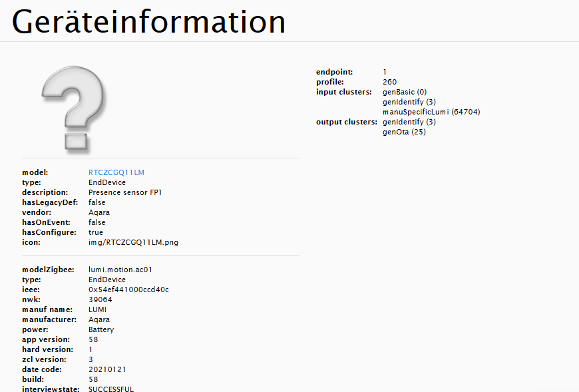Click the Aqara vendor value
This screenshot has height=392, width=579.
click(x=98, y=212)
